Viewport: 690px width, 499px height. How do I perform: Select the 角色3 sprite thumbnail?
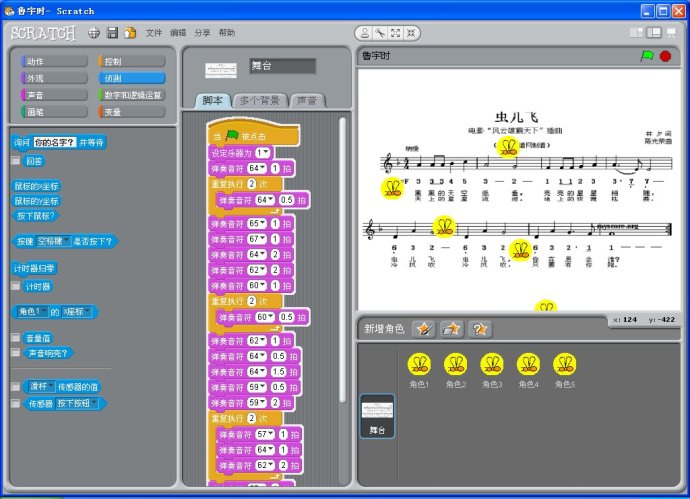pyautogui.click(x=491, y=369)
